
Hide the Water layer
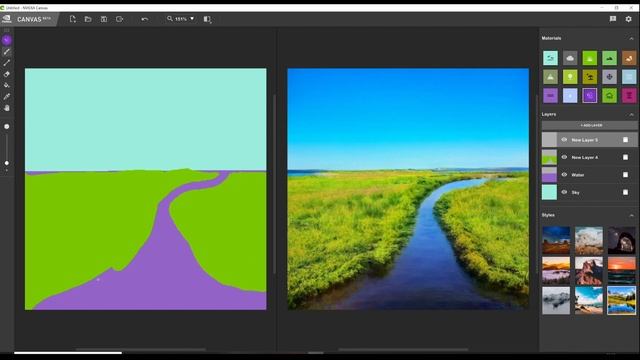point(564,175)
